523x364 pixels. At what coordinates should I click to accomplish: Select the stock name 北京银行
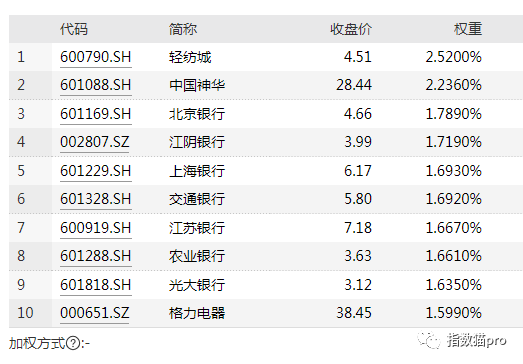pyautogui.click(x=197, y=114)
